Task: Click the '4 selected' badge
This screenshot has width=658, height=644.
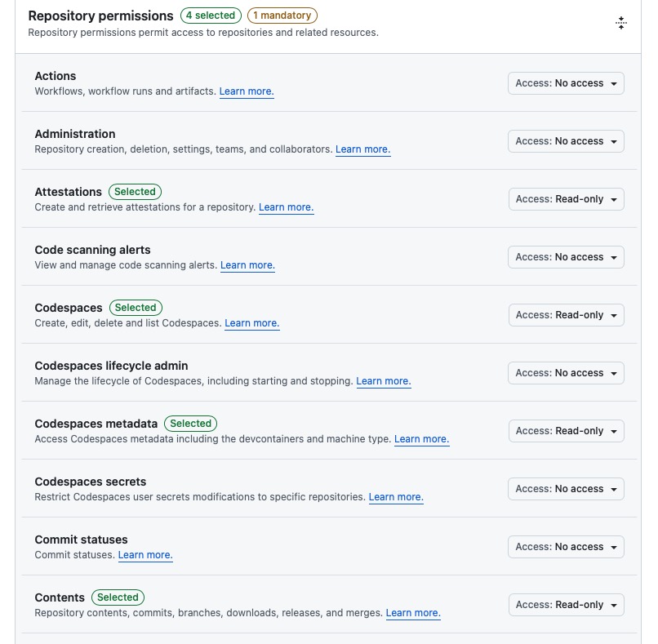Action: pos(211,16)
